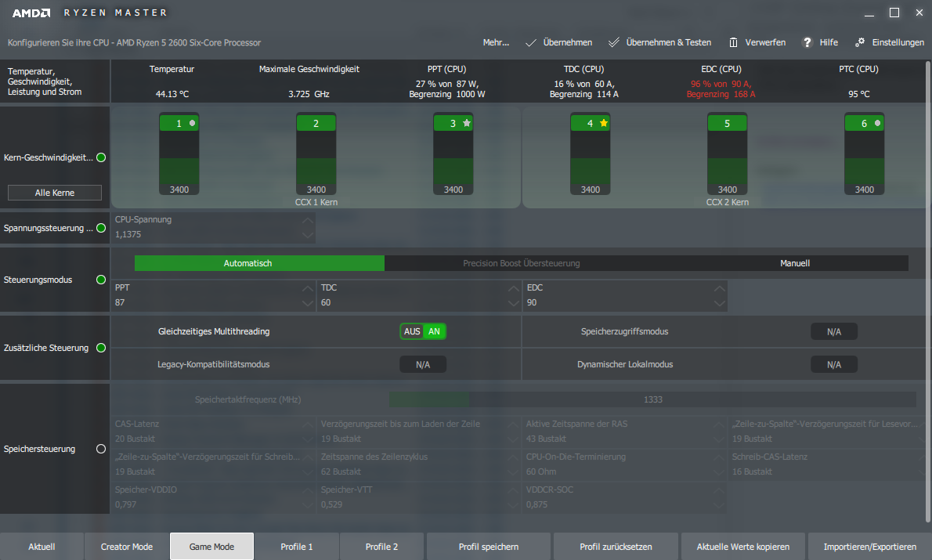Image resolution: width=932 pixels, height=560 pixels.
Task: Switch to the Creator Mode tab
Action: point(127,547)
